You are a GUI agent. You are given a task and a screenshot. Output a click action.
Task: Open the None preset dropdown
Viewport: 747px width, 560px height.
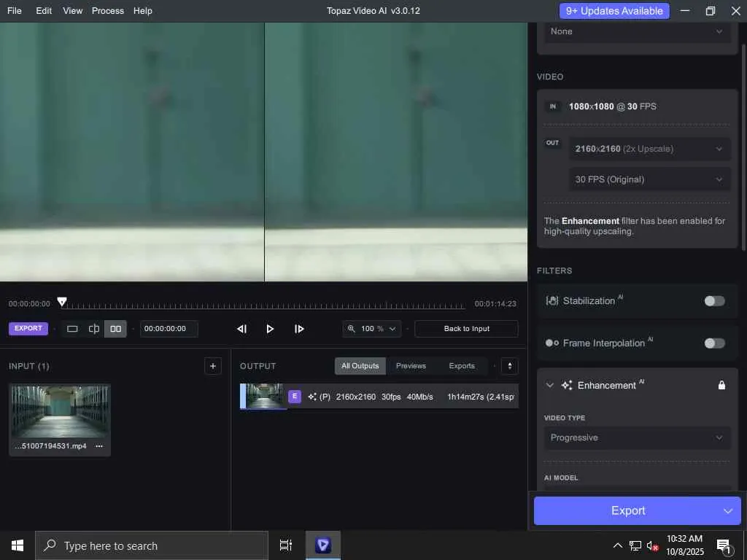[637, 31]
